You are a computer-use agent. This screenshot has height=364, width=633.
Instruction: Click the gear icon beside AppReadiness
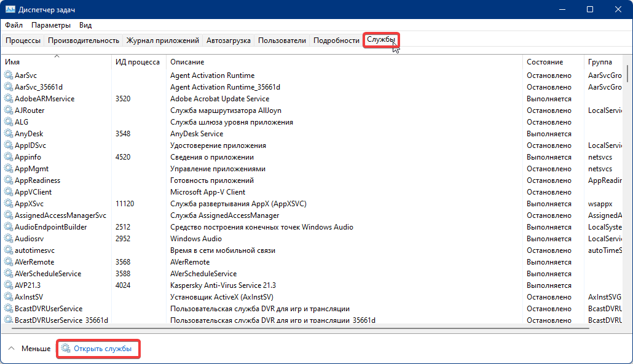tap(9, 180)
